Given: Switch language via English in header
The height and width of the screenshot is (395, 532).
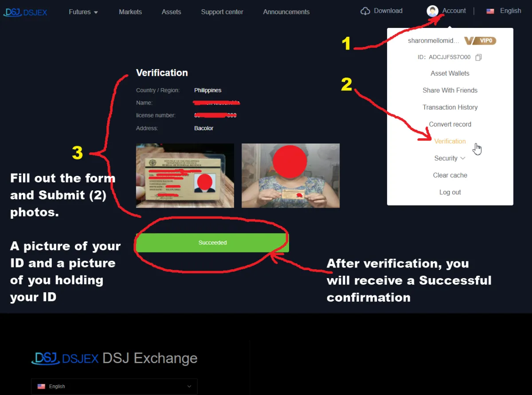Looking at the screenshot, I should 511,11.
